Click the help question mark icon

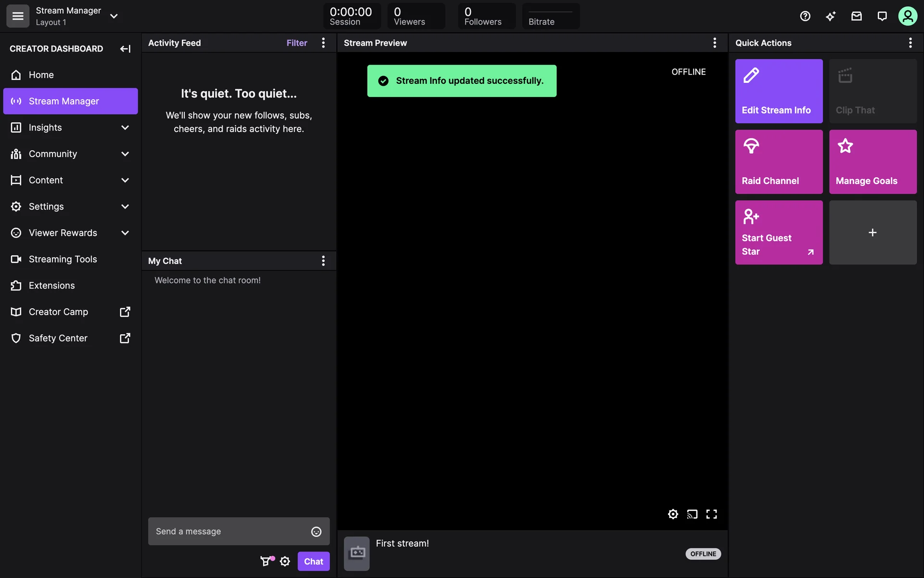point(805,16)
